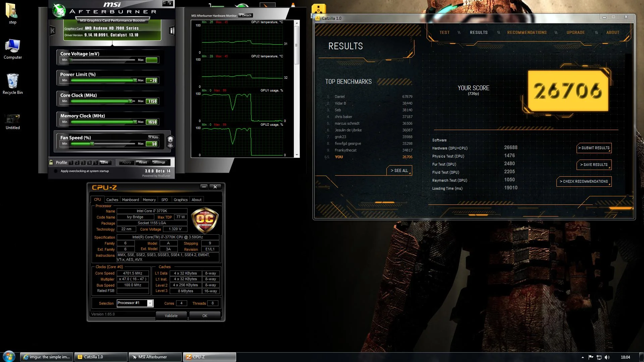644x362 pixels.
Task: Click the Kombustor K icon
Action: coord(53,31)
